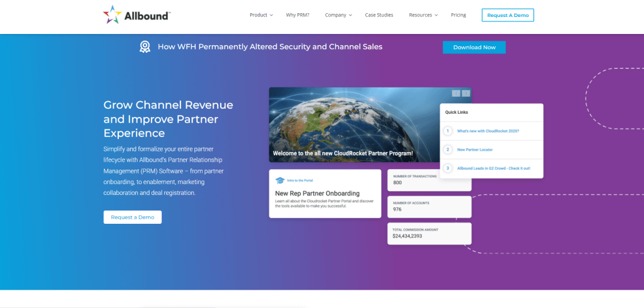This screenshot has height=308, width=644.
Task: Open What's new with CloudRocket 2020? link
Action: [x=488, y=131]
